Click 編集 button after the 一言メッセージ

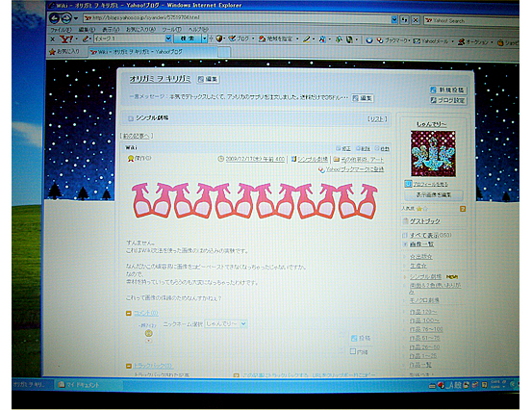(362, 98)
